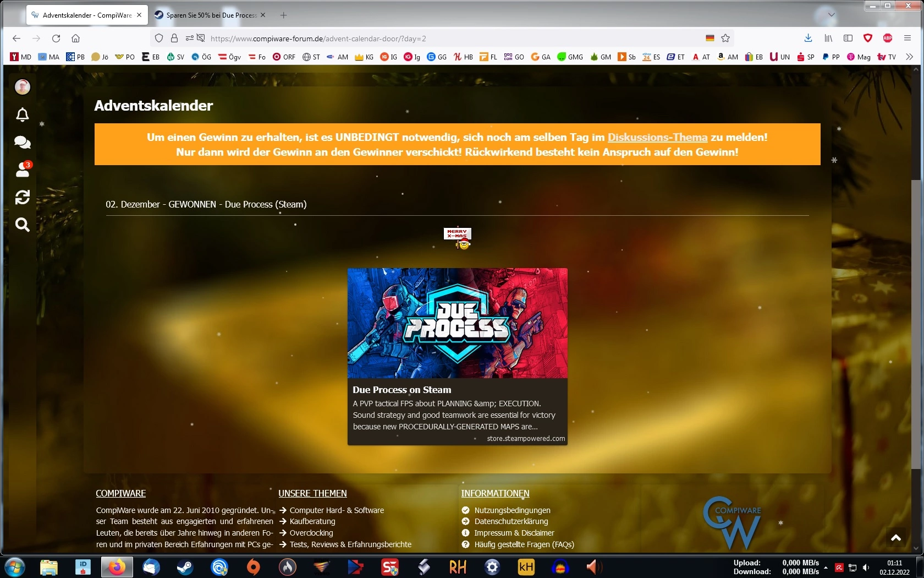Open the PP bookmark
Screen dimensions: 924x578
pyautogui.click(x=831, y=57)
